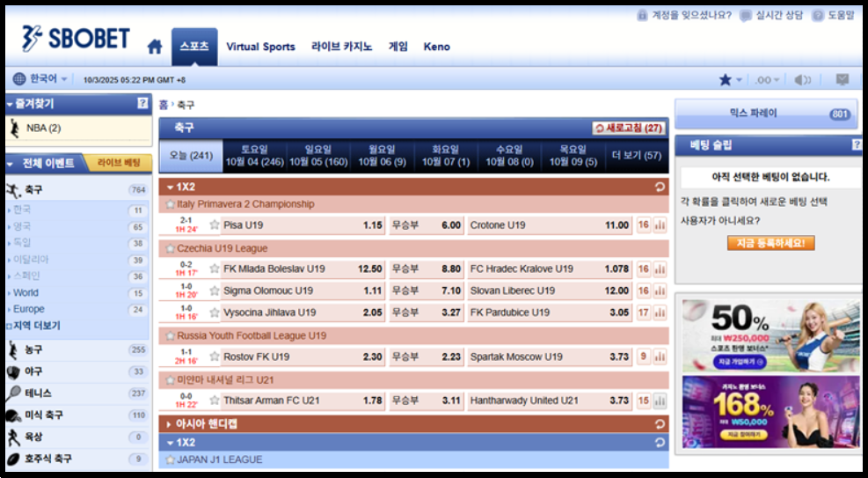Toggle favorite star for Rostov FK U19 match
The height and width of the screenshot is (478, 868).
(x=215, y=357)
